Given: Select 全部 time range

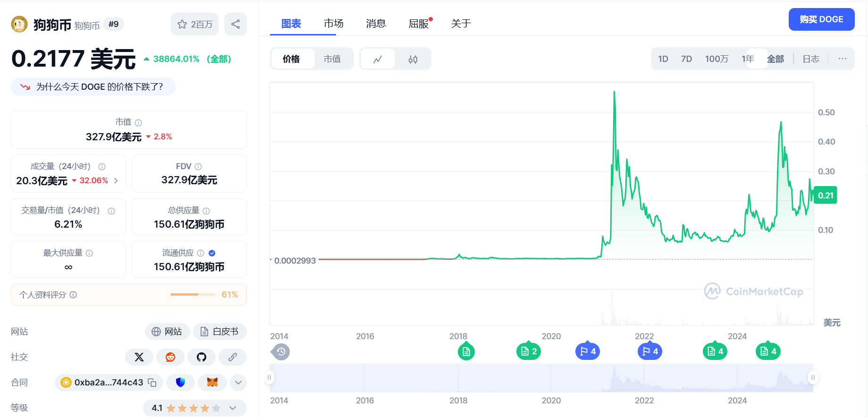Looking at the screenshot, I should click(775, 59).
